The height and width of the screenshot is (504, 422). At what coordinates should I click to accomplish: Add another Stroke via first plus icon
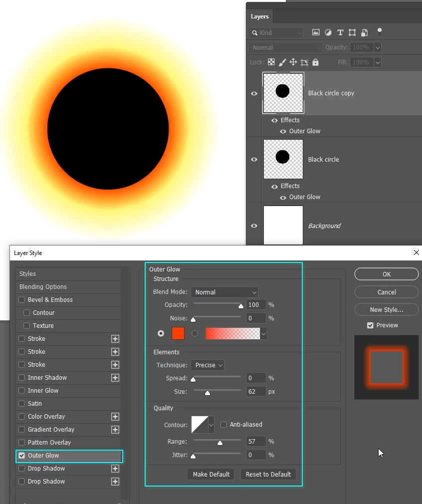click(115, 339)
